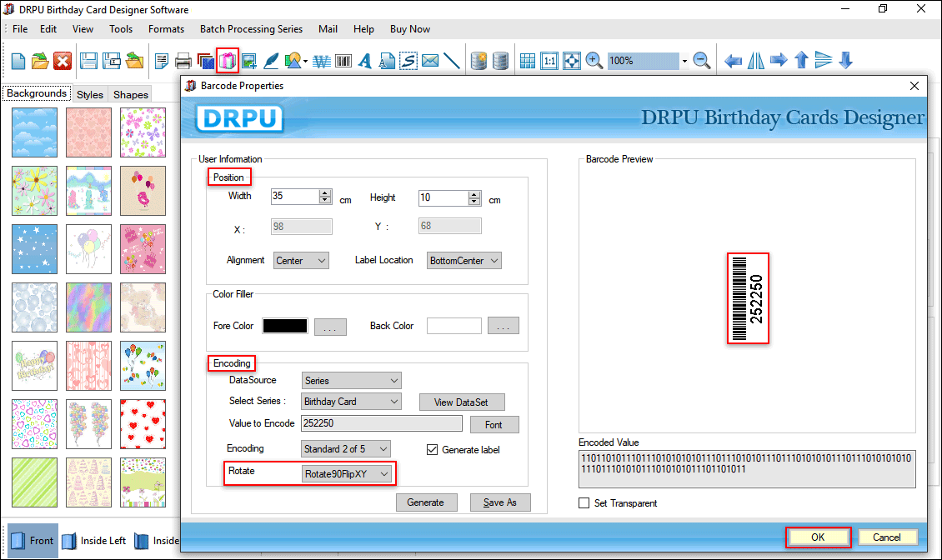942x560 pixels.
Task: Click the New document icon
Action: (x=18, y=61)
